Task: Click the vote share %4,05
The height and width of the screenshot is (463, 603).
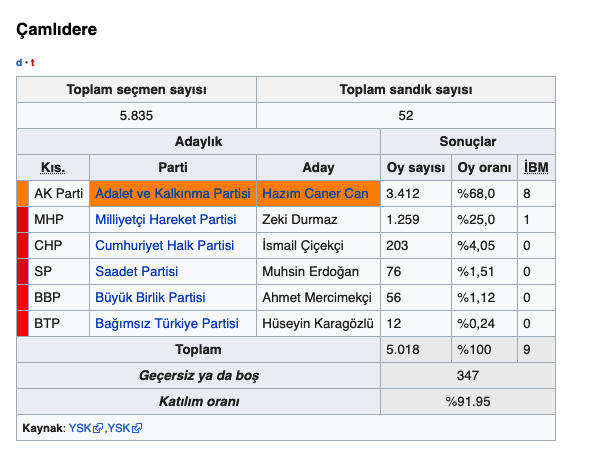Action: [x=476, y=245]
